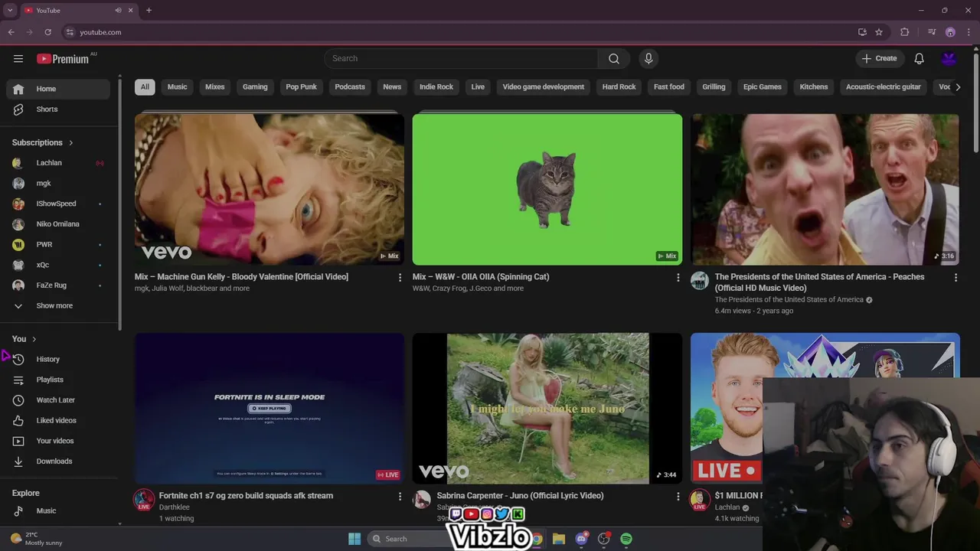Select the News filter chip

392,86
